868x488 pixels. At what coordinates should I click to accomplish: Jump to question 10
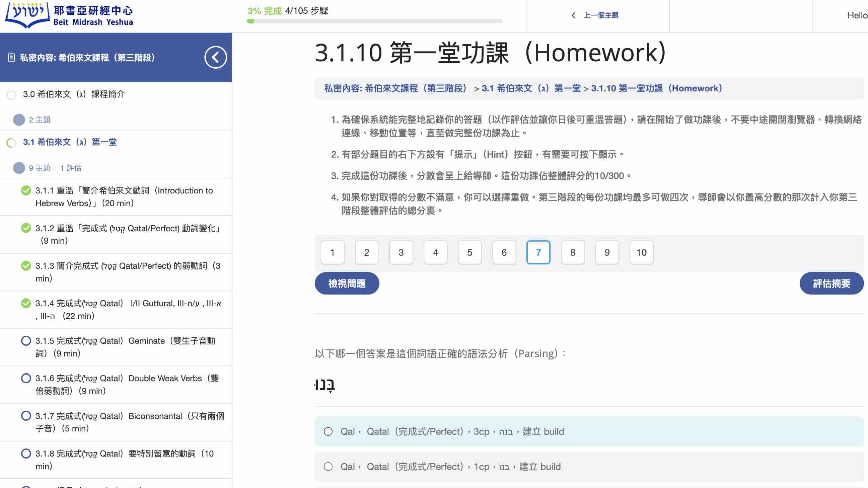coord(642,253)
